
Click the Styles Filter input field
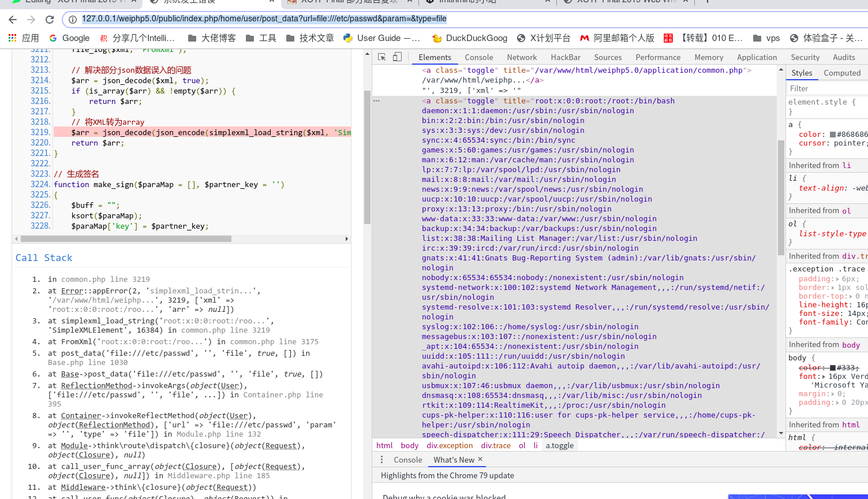click(x=827, y=88)
